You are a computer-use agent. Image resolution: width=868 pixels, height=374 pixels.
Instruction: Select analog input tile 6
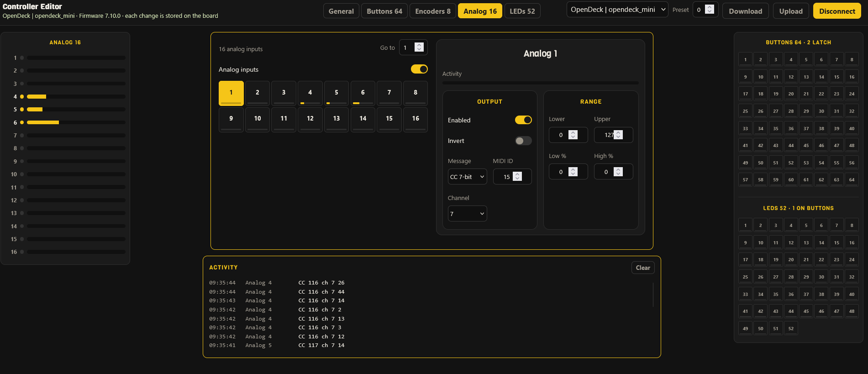[x=363, y=93]
